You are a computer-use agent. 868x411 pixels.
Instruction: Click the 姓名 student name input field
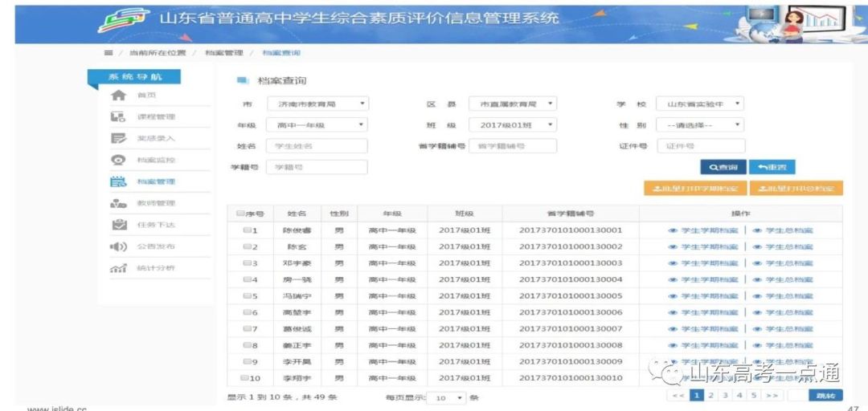tap(317, 146)
